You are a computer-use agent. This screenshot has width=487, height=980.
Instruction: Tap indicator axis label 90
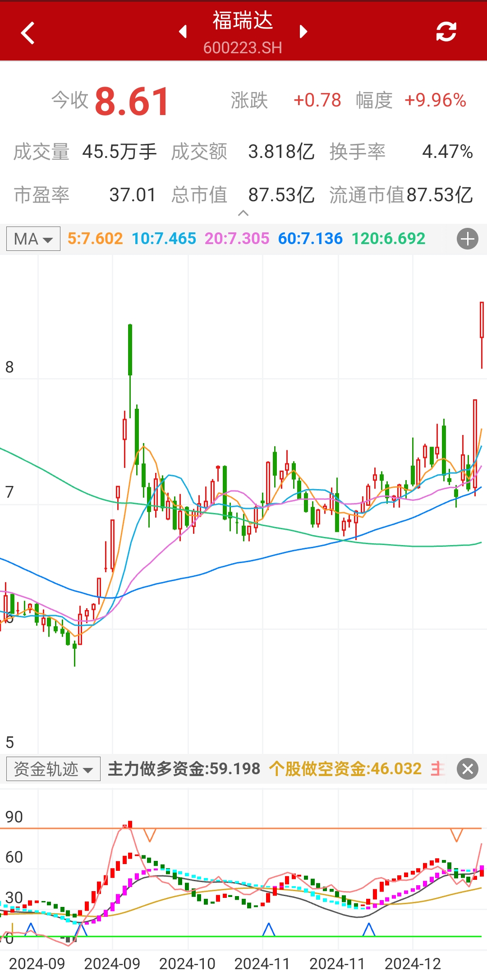[14, 817]
